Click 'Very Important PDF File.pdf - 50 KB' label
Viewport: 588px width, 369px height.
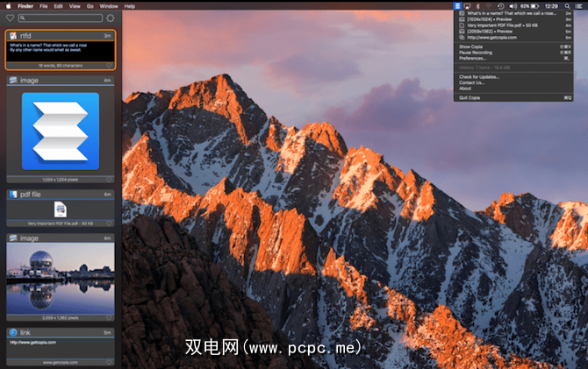(x=60, y=224)
